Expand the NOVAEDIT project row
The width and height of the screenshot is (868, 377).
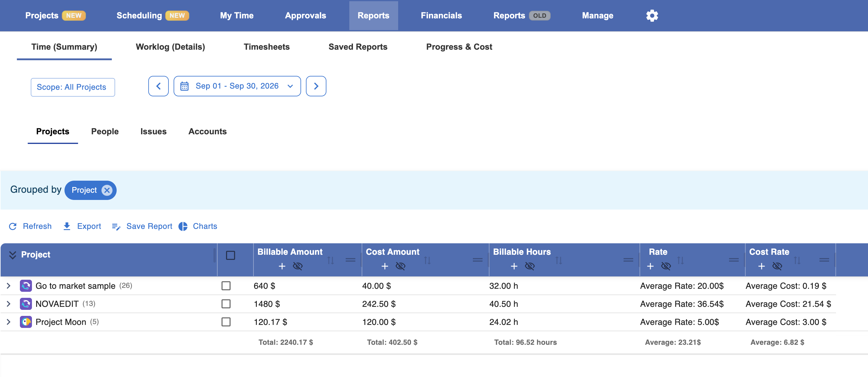9,304
